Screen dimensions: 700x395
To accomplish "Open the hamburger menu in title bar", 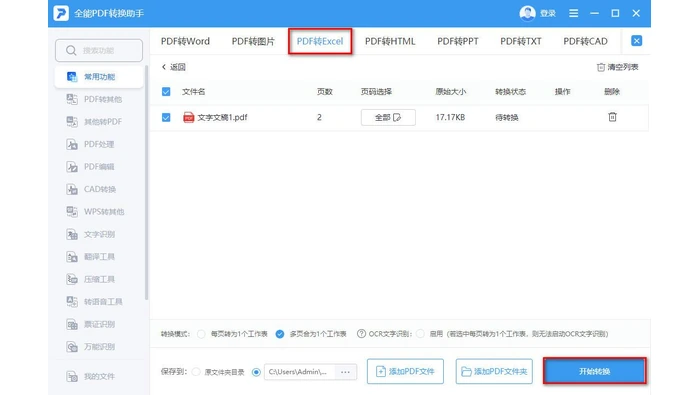I will click(574, 13).
